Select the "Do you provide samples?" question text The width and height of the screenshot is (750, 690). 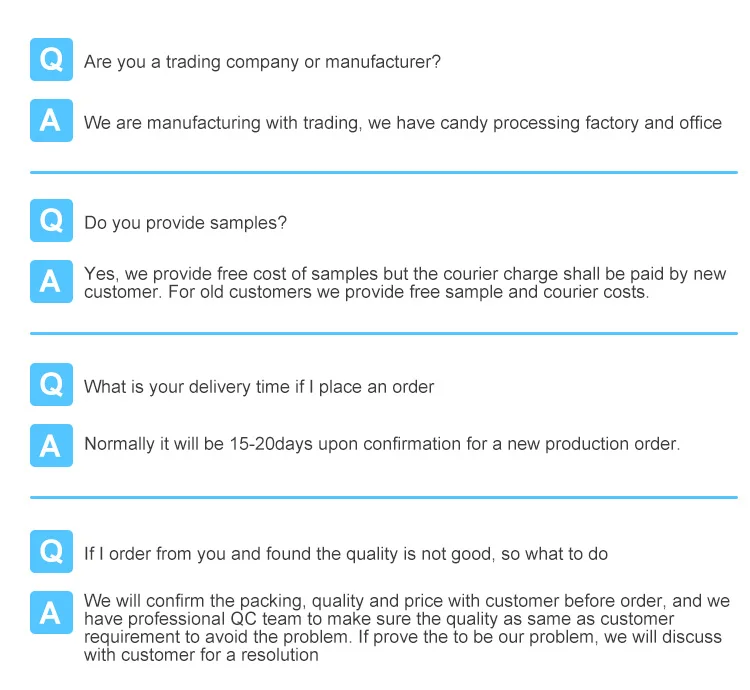point(185,223)
